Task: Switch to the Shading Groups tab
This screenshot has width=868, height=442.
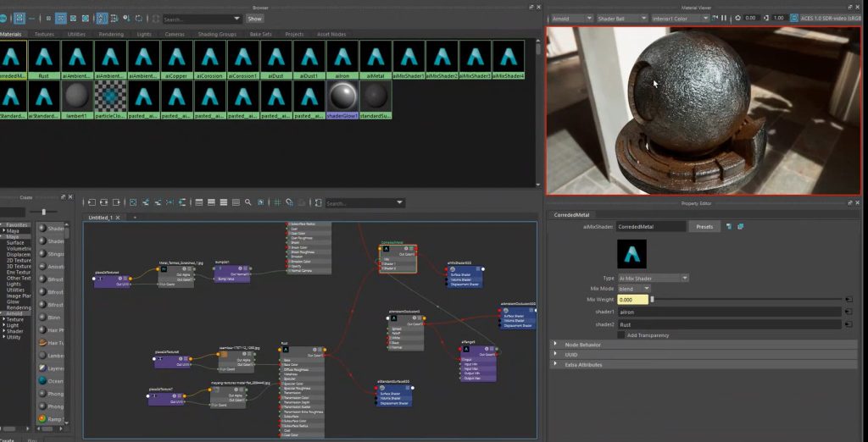Action: point(217,34)
